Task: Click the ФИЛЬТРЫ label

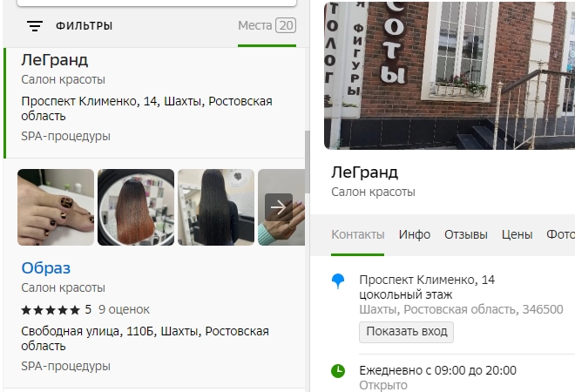Action: [84, 26]
